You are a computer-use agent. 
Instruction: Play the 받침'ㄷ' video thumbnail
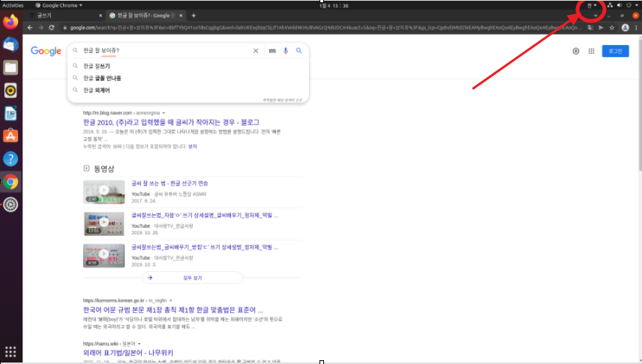(104, 255)
